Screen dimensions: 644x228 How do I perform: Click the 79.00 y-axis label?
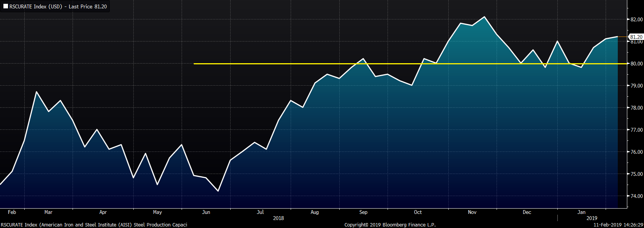(x=636, y=86)
